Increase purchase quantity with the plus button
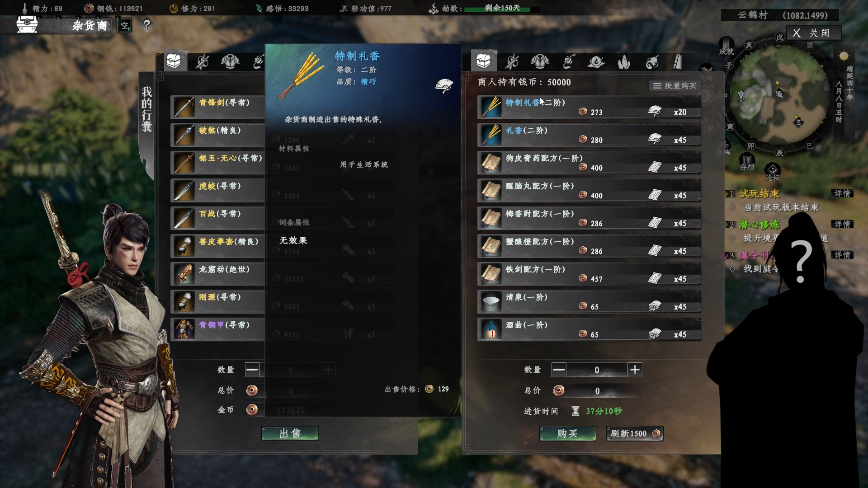Screen dimensions: 868x488 [x=635, y=370]
